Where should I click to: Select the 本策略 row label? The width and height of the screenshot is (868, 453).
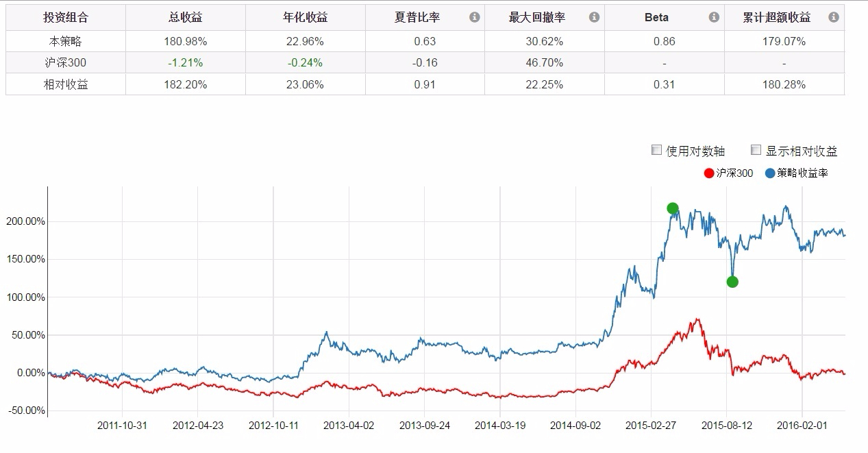tap(66, 41)
